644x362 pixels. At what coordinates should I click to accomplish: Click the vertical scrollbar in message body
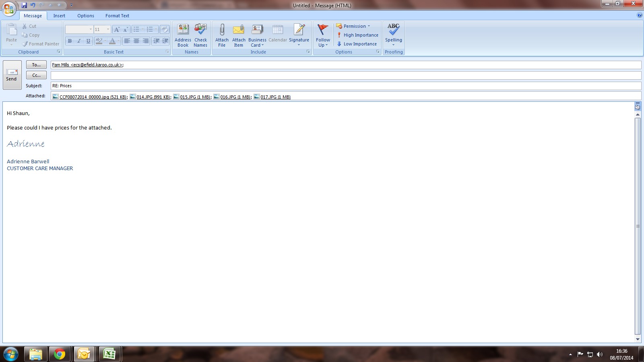[638, 225]
